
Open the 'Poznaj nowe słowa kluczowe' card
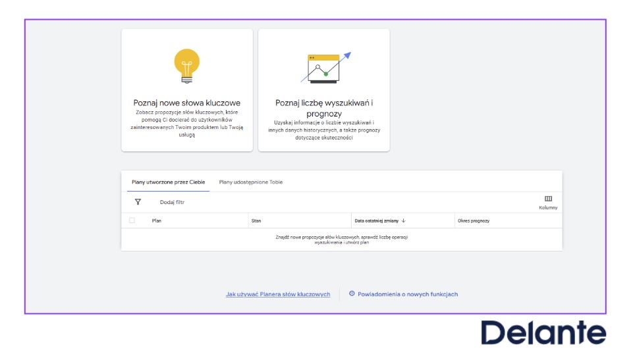coord(187,90)
